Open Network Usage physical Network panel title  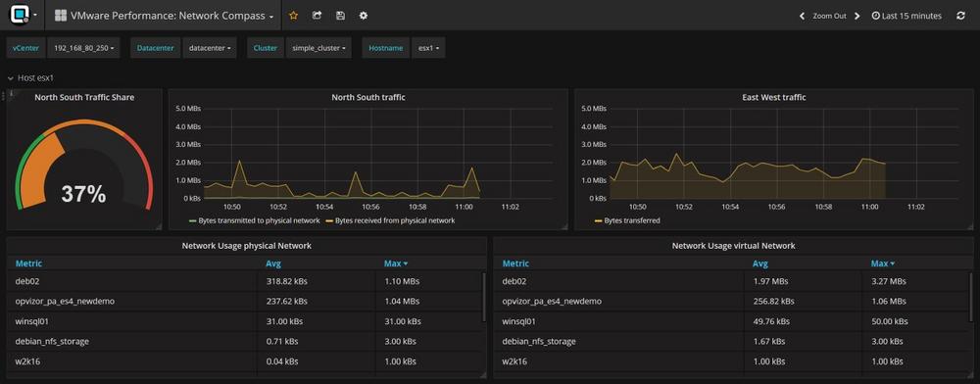[x=246, y=246]
